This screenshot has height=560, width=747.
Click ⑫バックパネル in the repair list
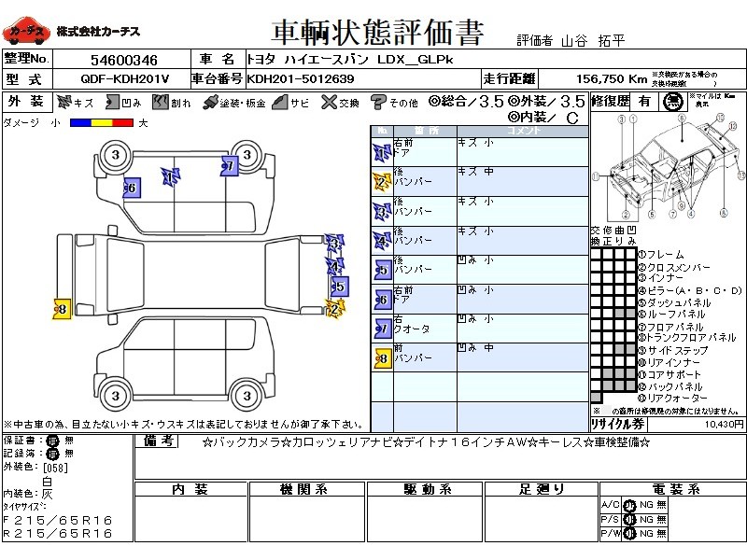(x=670, y=386)
